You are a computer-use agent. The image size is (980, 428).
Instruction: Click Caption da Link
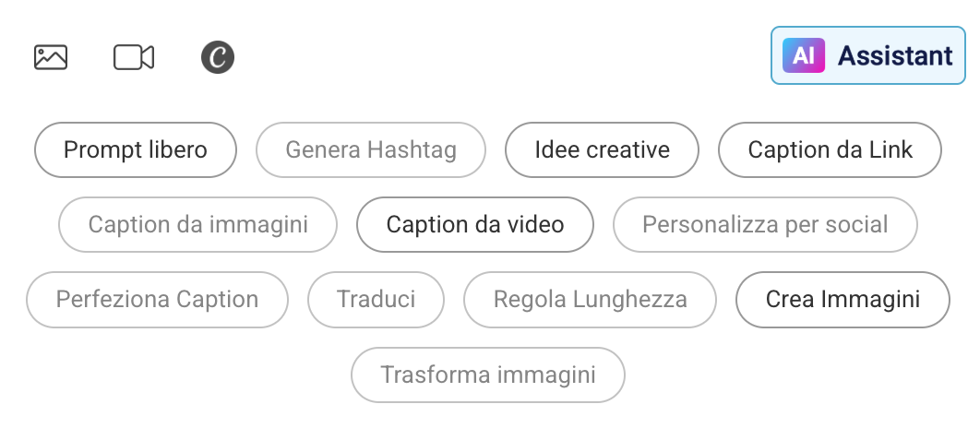[830, 149]
